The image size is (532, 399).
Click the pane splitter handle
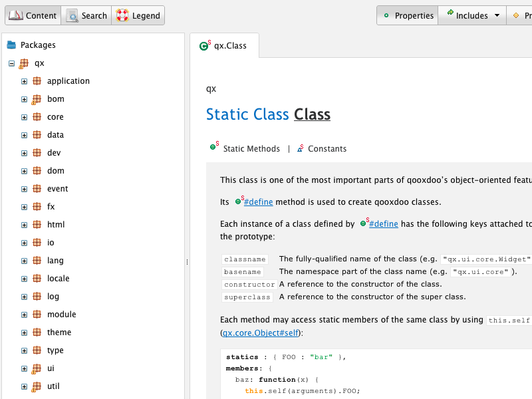187,262
